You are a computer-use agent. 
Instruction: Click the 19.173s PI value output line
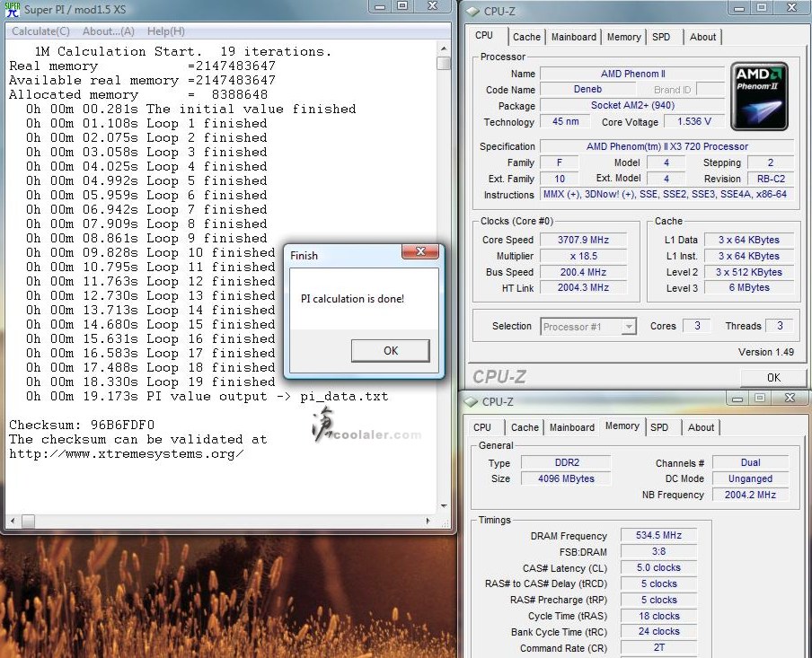point(207,397)
